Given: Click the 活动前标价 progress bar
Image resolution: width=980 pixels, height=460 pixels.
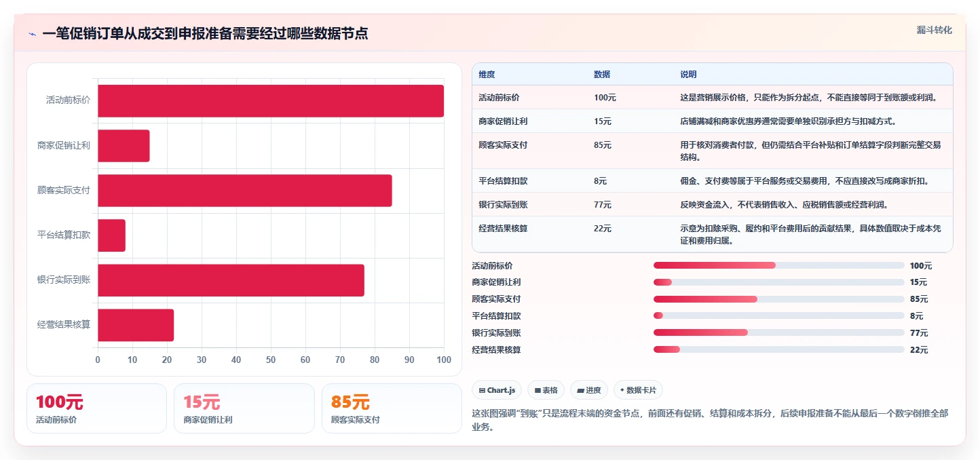Looking at the screenshot, I should tap(779, 265).
